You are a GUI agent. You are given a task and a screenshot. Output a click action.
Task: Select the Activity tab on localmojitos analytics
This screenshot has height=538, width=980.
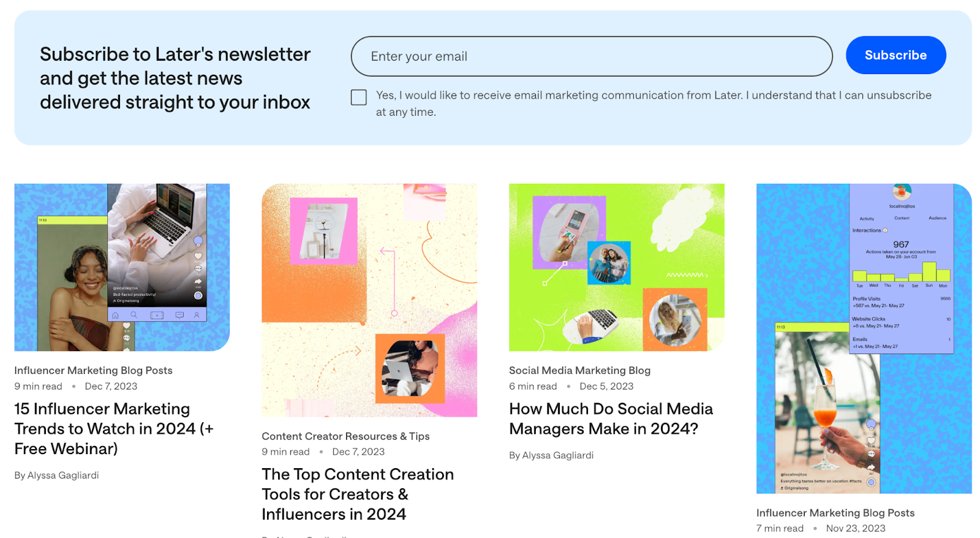coord(867,218)
